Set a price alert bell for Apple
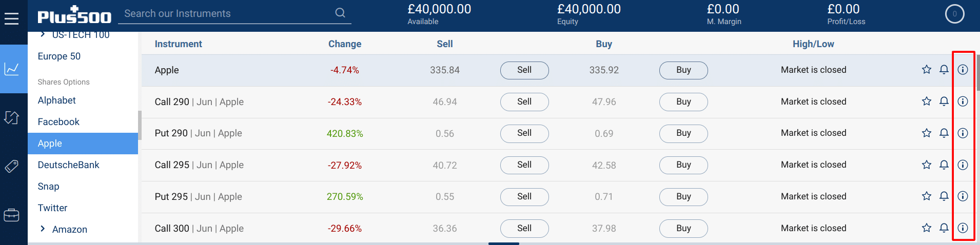The image size is (980, 245). (944, 70)
